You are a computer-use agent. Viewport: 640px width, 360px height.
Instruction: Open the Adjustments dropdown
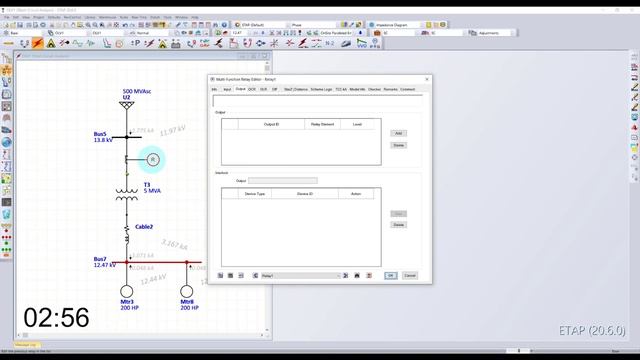click(492, 33)
